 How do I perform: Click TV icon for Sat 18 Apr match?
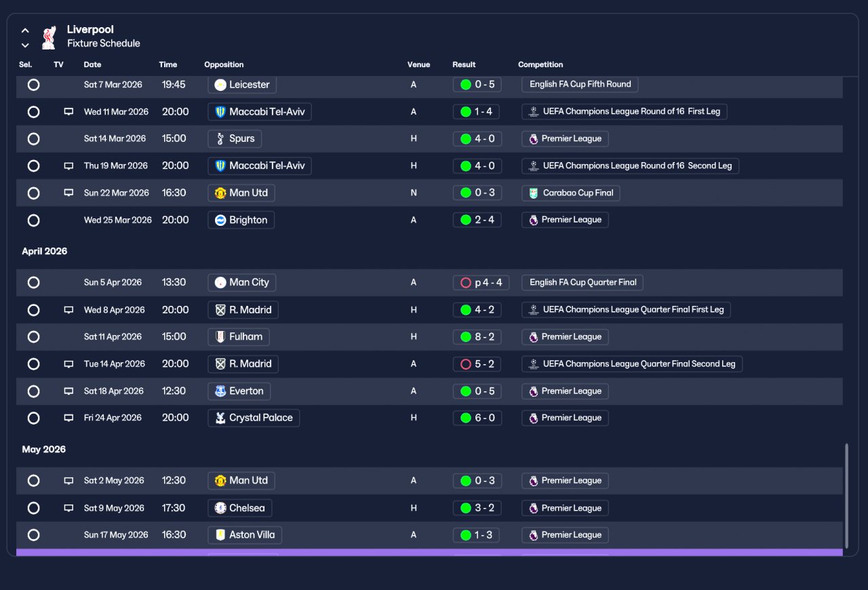68,391
